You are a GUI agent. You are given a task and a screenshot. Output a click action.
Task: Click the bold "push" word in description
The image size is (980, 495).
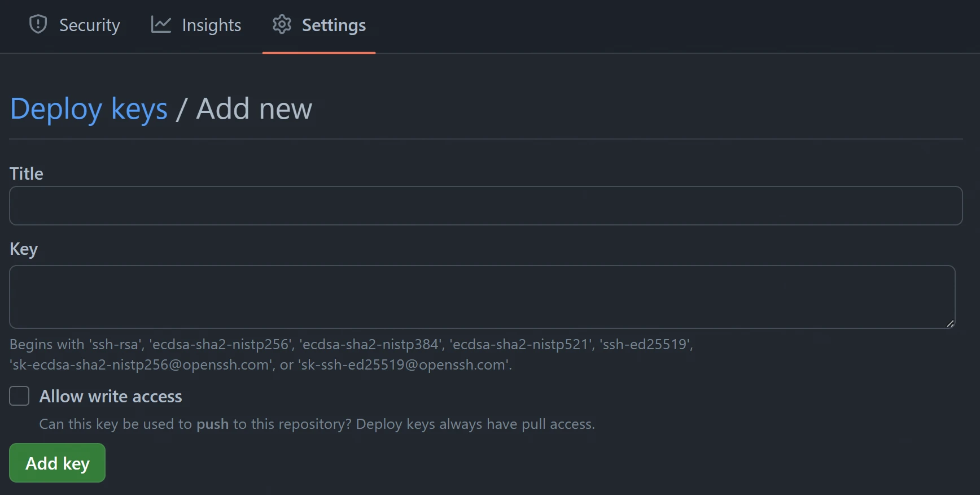click(x=212, y=424)
